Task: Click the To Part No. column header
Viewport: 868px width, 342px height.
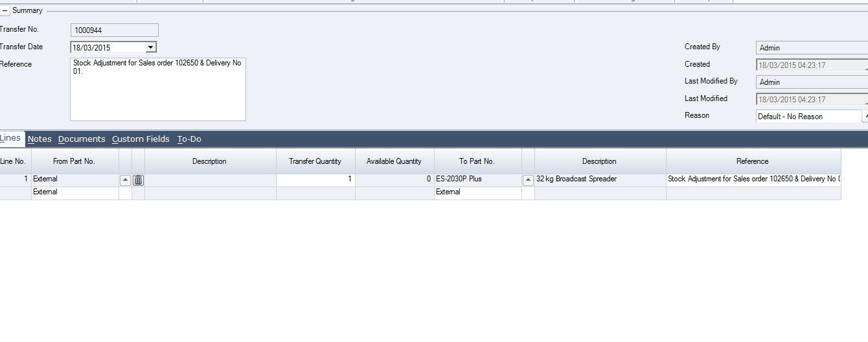Action: [477, 161]
